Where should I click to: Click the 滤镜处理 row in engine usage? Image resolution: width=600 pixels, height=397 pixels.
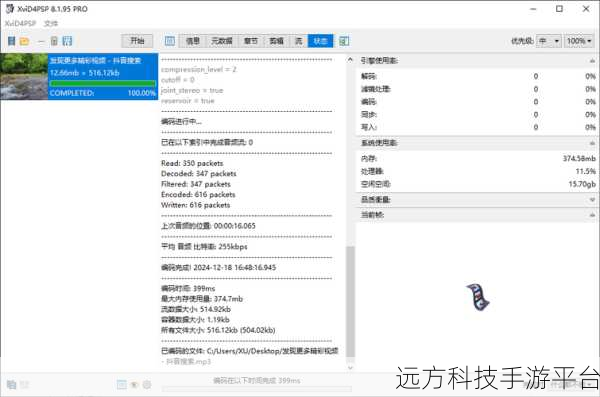[x=478, y=89]
